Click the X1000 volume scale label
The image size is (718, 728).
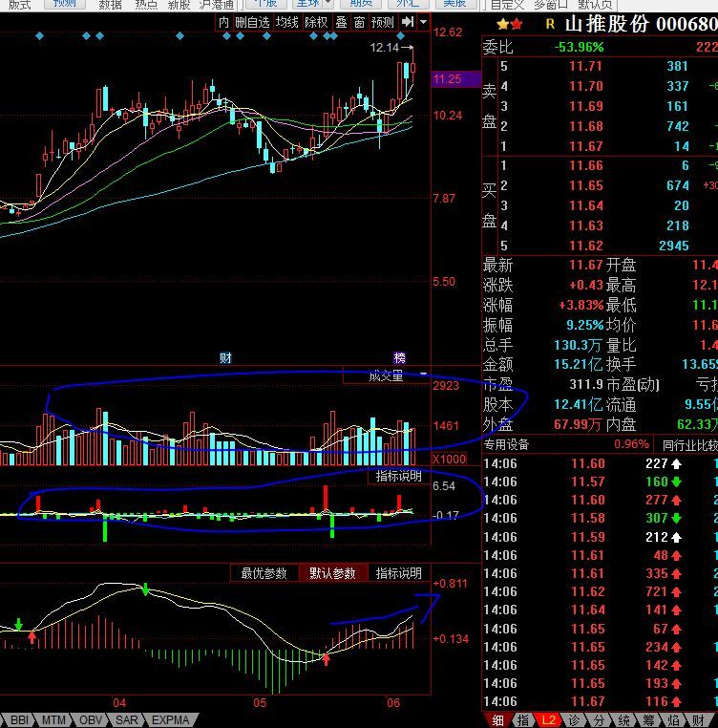[x=447, y=459]
